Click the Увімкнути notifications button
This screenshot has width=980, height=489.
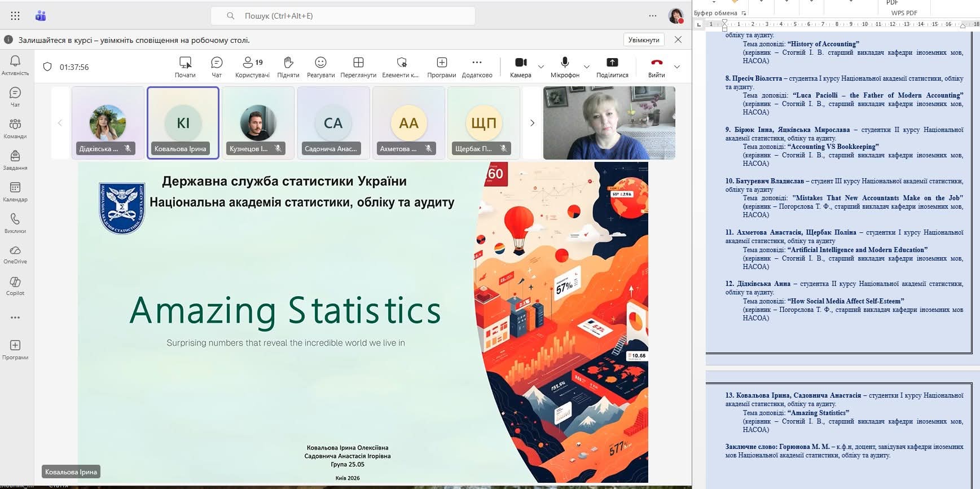(644, 40)
